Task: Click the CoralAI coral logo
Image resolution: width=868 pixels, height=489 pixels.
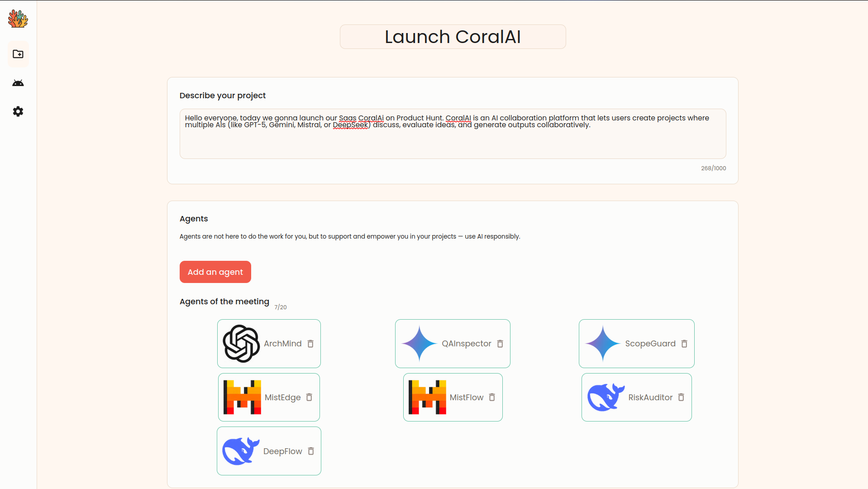Action: tap(18, 19)
